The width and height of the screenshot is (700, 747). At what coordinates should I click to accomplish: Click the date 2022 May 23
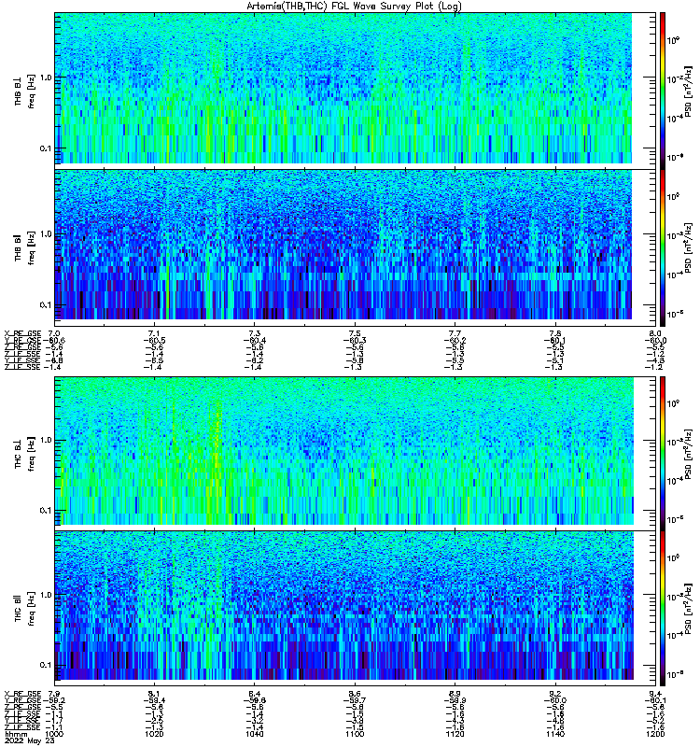tap(29, 740)
